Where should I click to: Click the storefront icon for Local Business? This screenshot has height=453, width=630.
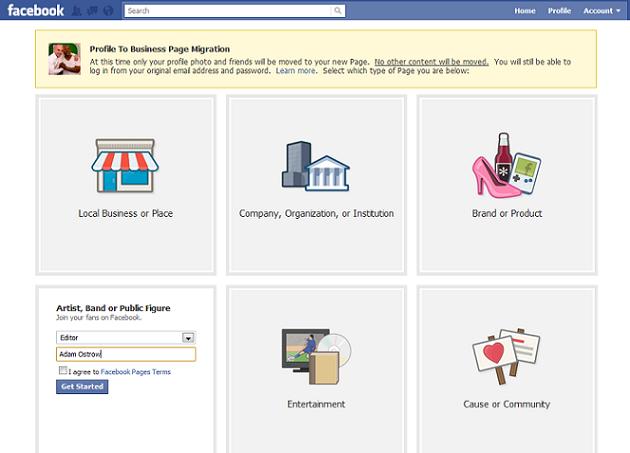(125, 165)
